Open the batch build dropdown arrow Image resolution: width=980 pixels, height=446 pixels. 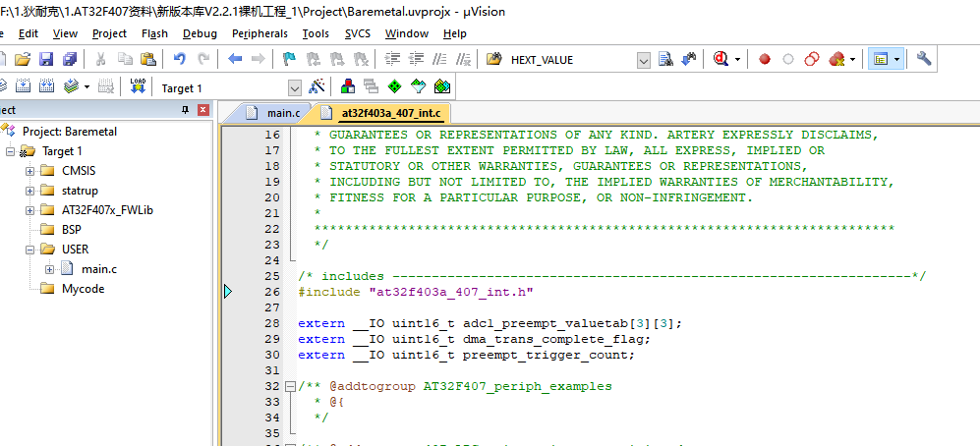point(86,86)
